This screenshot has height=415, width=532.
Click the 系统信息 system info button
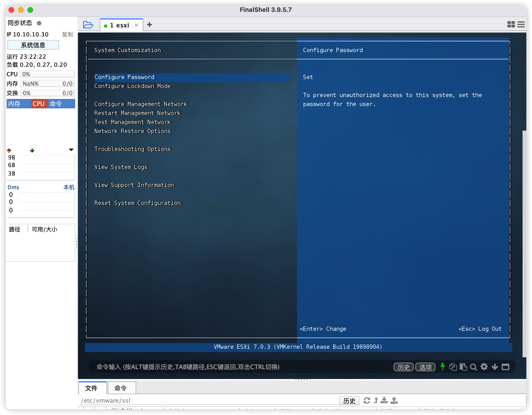point(34,45)
